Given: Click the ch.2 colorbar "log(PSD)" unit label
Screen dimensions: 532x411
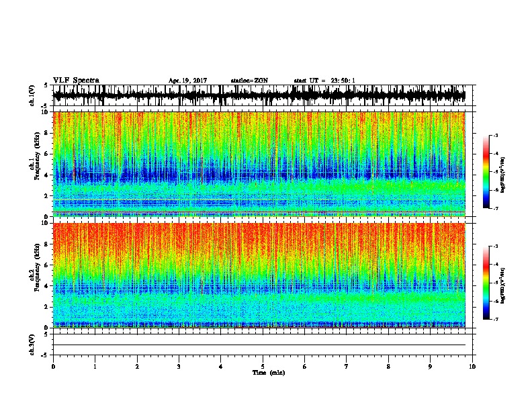Looking at the screenshot, I should (x=502, y=285).
